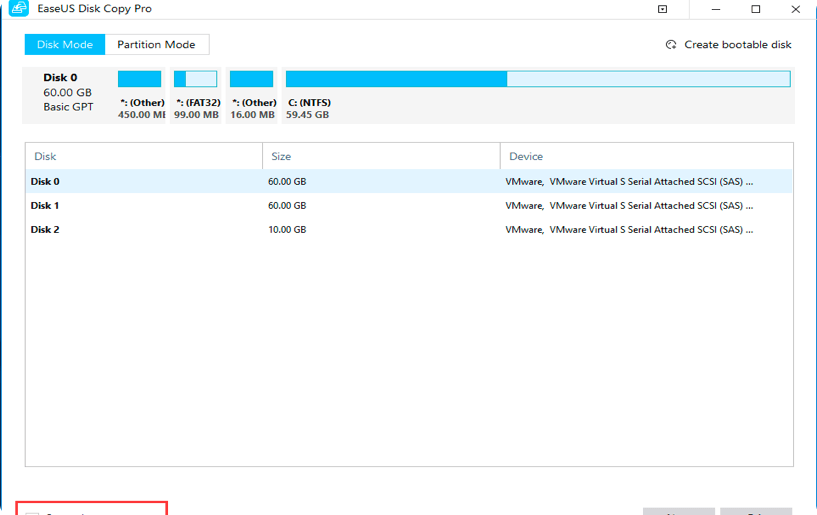
Task: Click Disk 1's VMware device description
Action: click(x=629, y=205)
